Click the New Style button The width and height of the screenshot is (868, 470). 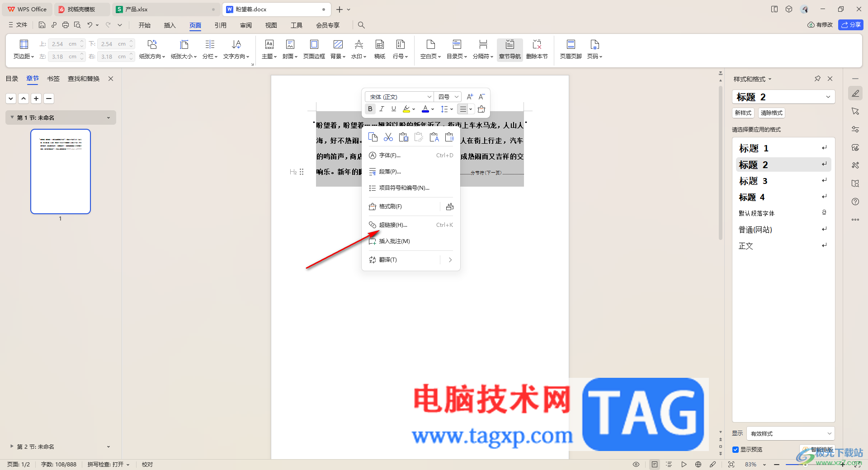point(743,113)
